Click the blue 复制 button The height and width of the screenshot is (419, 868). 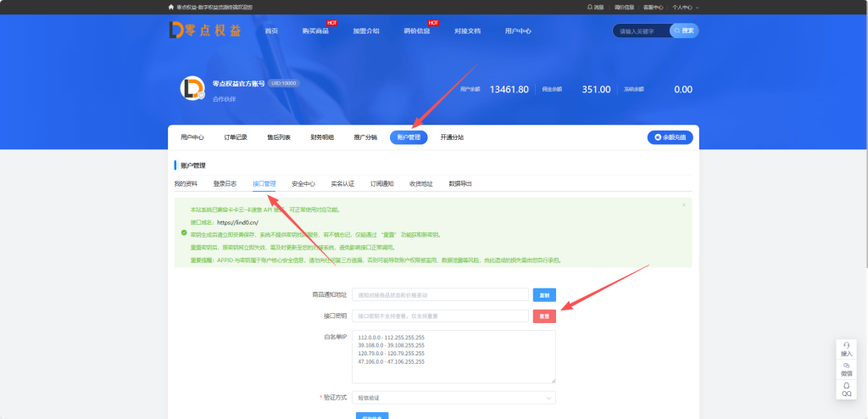(x=544, y=295)
